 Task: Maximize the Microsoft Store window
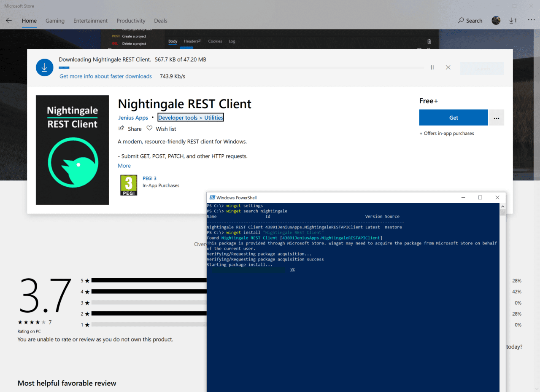[514, 6]
